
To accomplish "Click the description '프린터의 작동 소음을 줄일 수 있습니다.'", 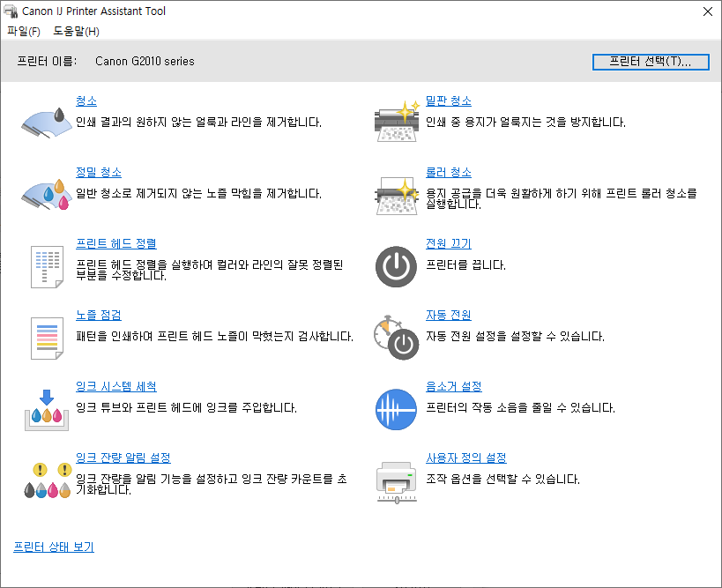I will coord(520,407).
